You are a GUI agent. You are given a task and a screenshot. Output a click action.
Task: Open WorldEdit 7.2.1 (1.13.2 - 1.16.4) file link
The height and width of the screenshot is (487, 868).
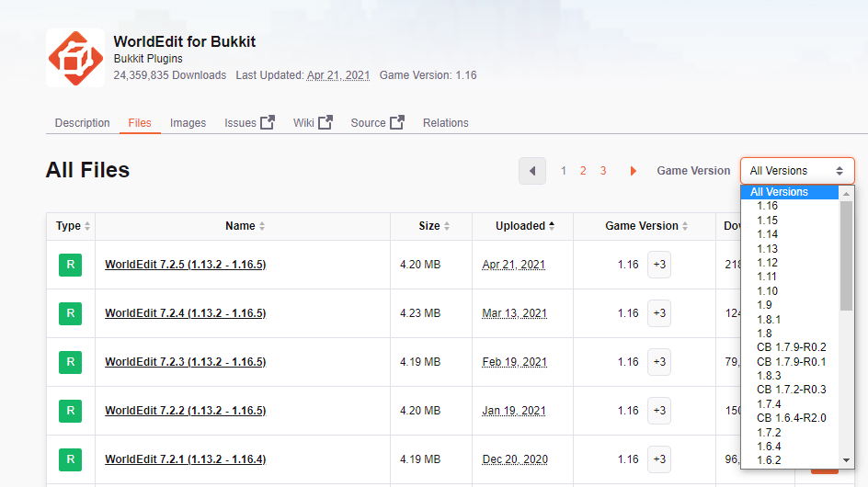tap(186, 459)
